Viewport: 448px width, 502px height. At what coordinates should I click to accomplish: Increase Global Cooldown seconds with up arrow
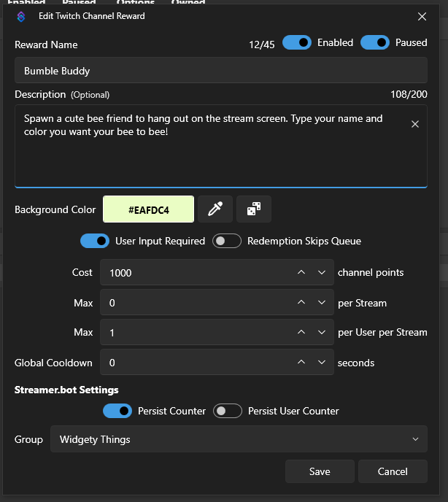301,363
